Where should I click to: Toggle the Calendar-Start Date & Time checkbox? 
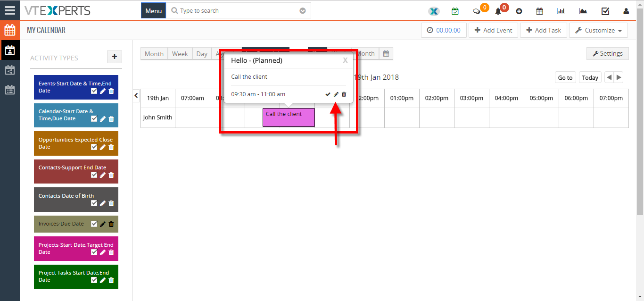click(x=94, y=119)
